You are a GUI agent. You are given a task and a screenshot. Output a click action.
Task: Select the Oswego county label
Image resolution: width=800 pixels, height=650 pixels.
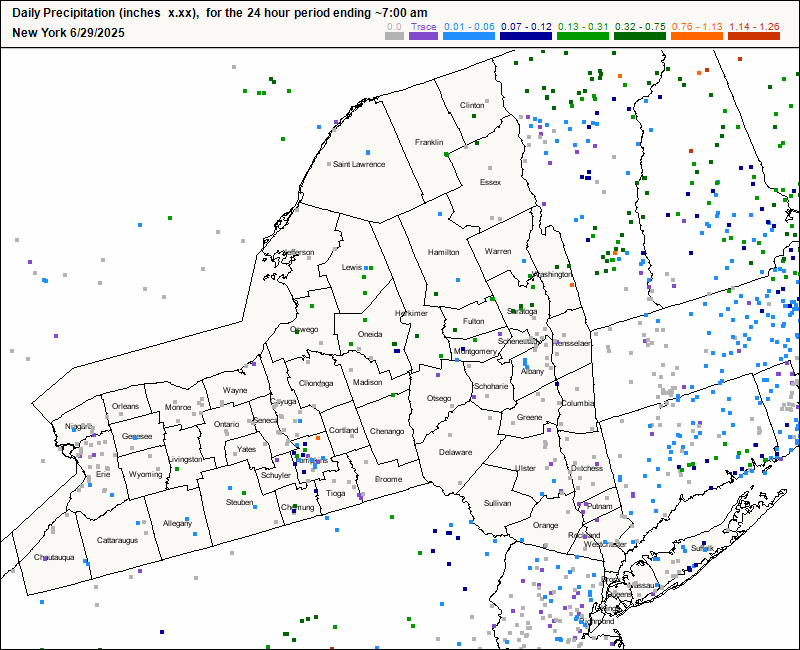click(305, 330)
